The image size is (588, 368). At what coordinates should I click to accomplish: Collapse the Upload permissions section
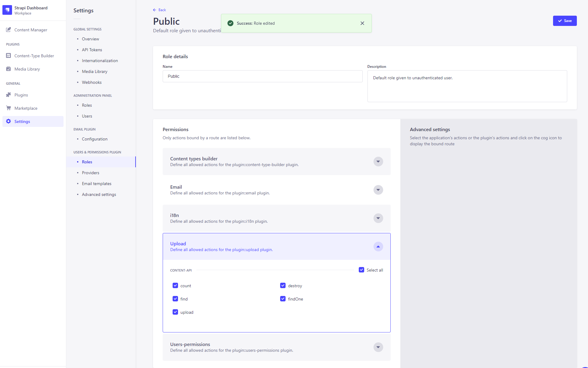(378, 247)
